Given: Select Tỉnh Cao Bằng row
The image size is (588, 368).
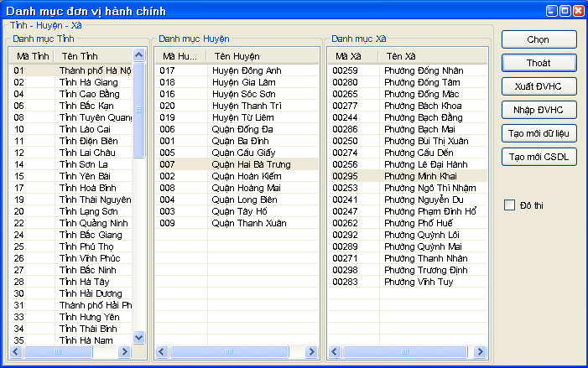Looking at the screenshot, I should pyautogui.click(x=70, y=94).
